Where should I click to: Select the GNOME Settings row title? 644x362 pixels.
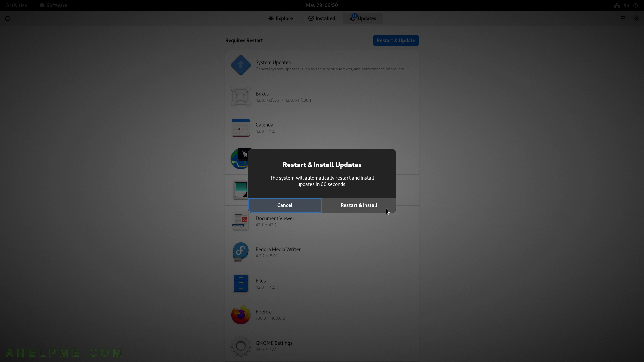click(x=274, y=343)
